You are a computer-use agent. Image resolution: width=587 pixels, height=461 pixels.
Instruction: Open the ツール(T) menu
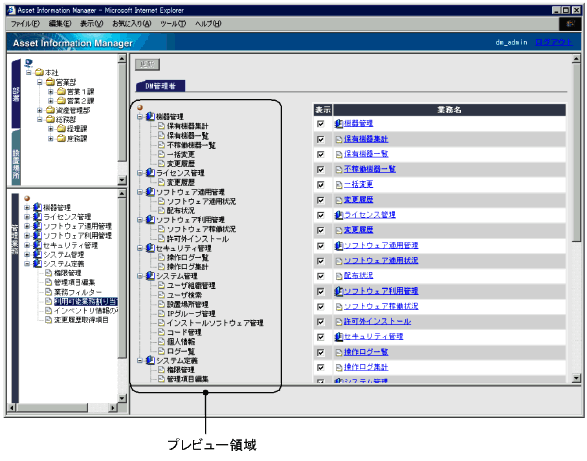173,24
